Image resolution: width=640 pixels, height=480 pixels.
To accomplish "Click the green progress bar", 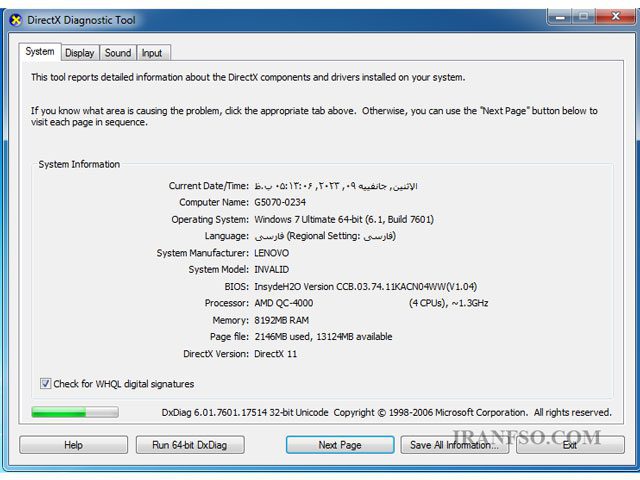I will point(75,412).
